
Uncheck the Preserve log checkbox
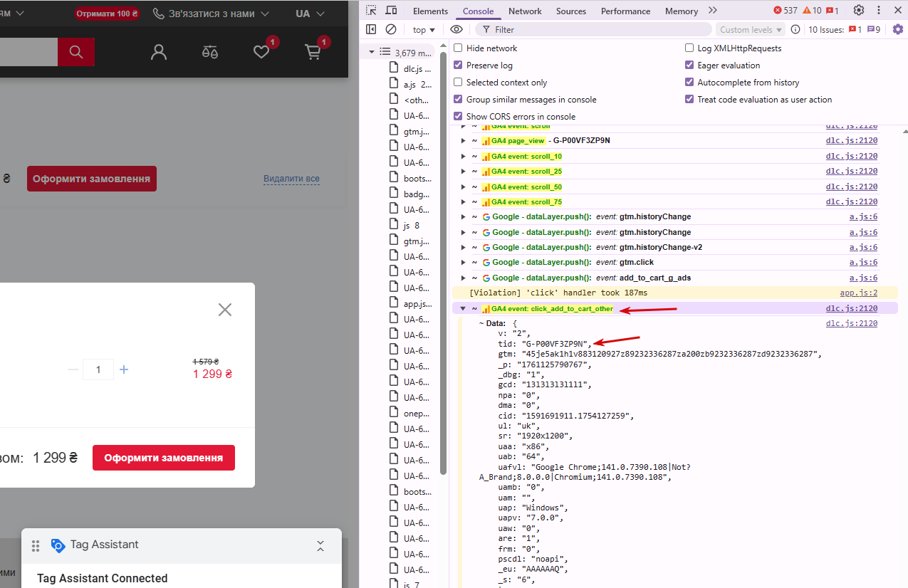[459, 65]
